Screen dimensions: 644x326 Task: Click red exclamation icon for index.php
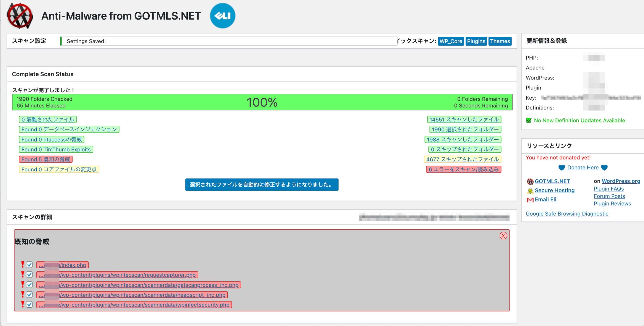(x=23, y=264)
